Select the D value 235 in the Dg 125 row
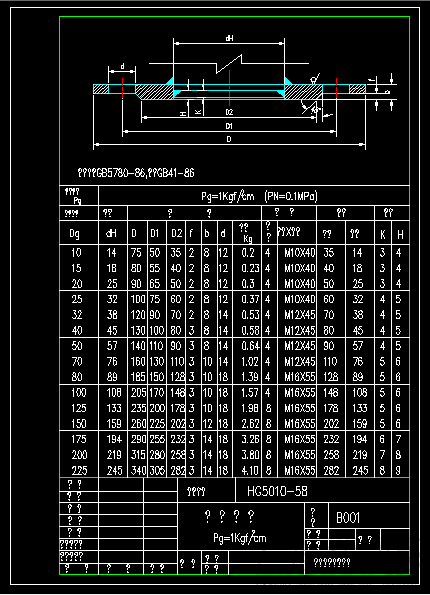Image resolution: width=430 pixels, height=595 pixels. click(x=138, y=408)
